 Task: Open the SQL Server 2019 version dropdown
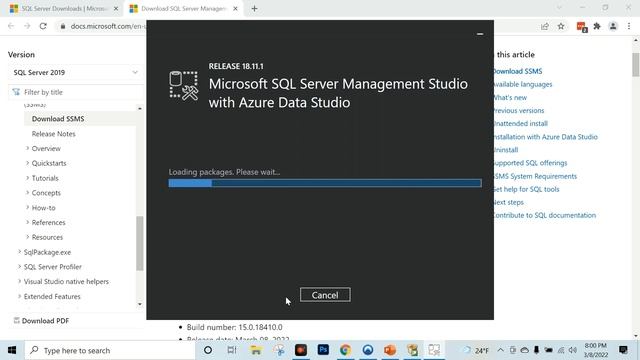point(76,72)
